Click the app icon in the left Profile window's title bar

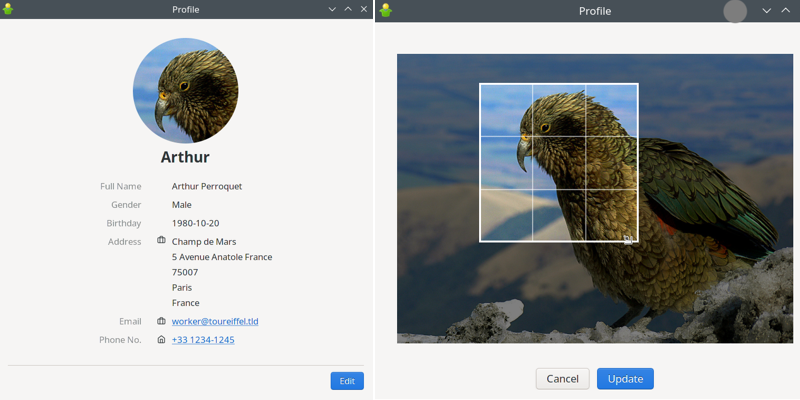[x=8, y=9]
